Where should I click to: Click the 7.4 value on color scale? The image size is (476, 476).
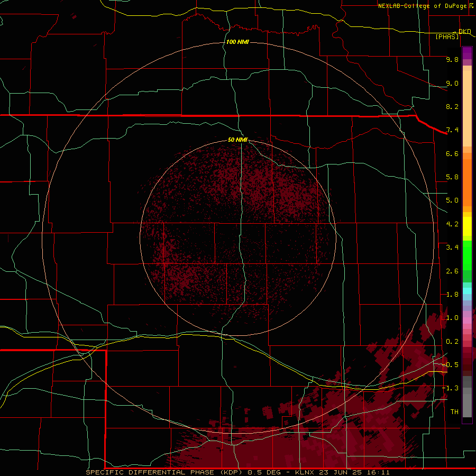452,130
